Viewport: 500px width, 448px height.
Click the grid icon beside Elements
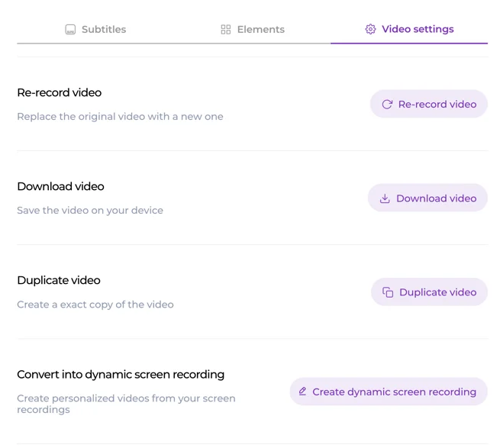click(225, 30)
